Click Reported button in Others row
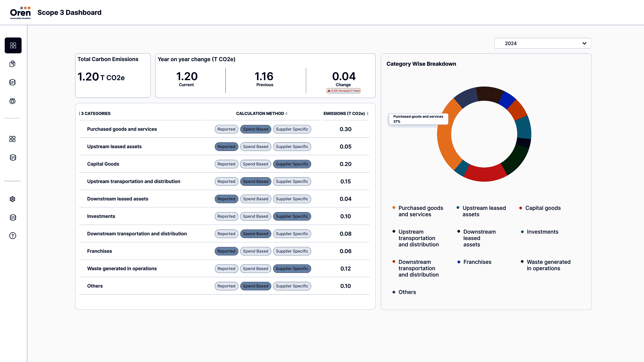The image size is (644, 362). tap(226, 286)
